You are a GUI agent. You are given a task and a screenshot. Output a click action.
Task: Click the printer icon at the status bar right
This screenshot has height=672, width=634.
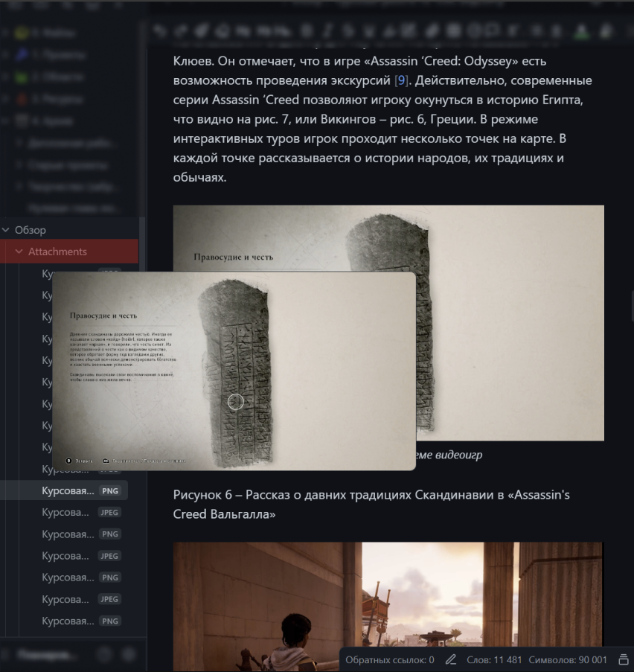[622, 659]
